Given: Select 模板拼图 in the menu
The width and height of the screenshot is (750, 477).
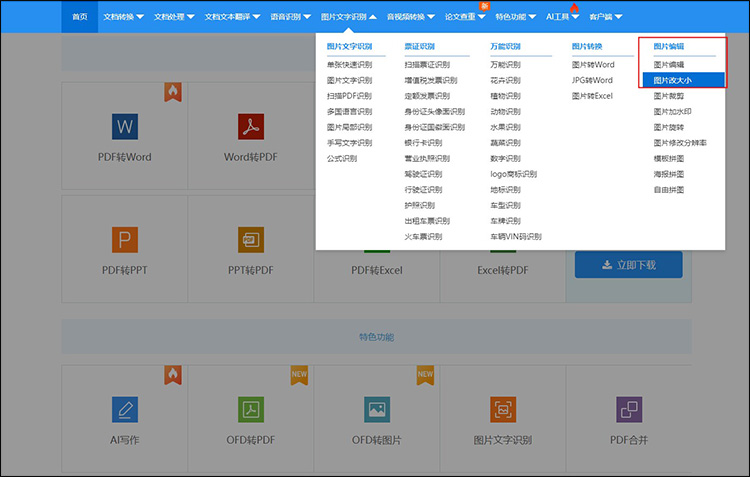Looking at the screenshot, I should click(x=669, y=158).
